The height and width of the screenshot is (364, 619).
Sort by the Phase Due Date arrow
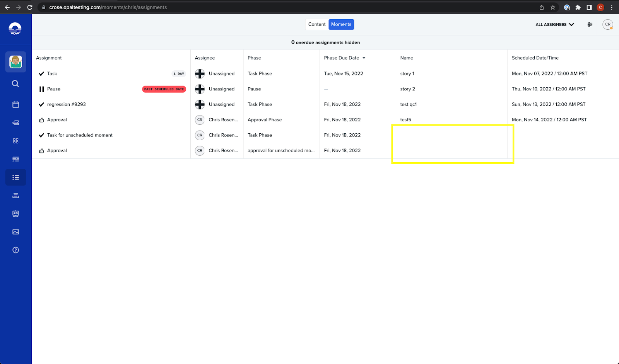pyautogui.click(x=364, y=58)
